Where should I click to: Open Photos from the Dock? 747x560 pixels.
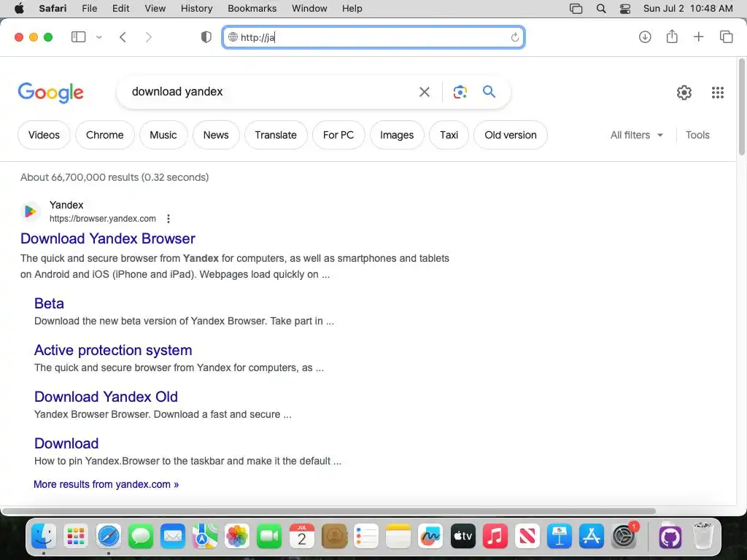tap(237, 536)
